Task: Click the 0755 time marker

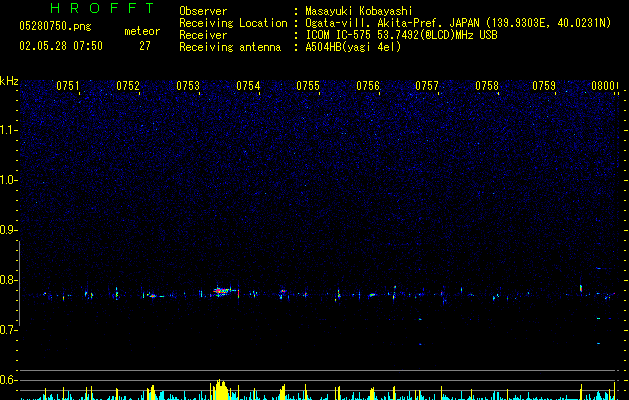Action: tap(308, 86)
